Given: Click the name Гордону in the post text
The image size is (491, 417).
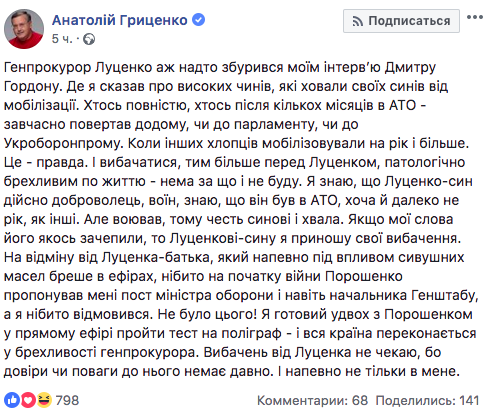Looking at the screenshot, I should 33,86.
